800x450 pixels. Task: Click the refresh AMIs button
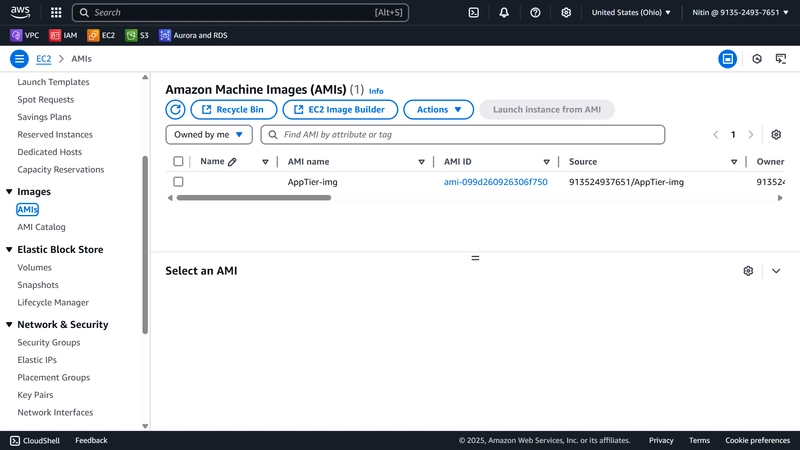pos(175,109)
